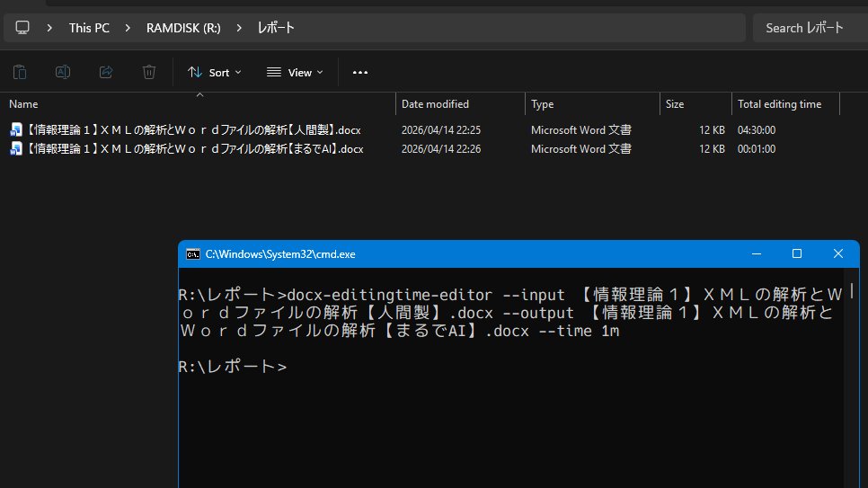Screen dimensions: 868x488
Task: Click the Share toolbar icon
Action: pyautogui.click(x=106, y=72)
